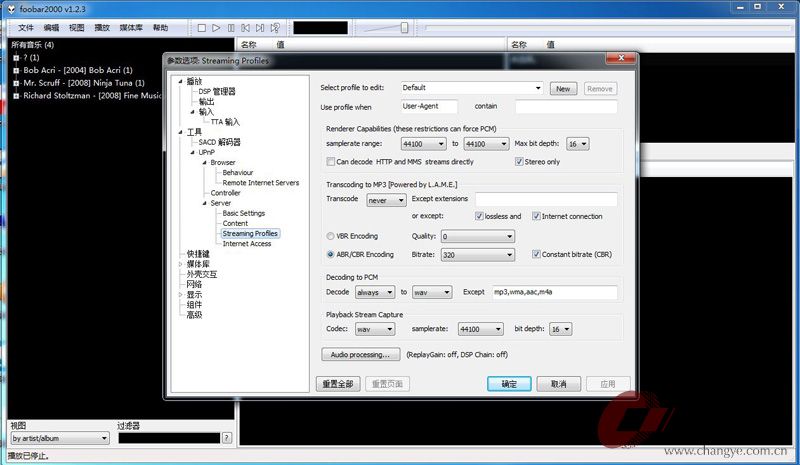Select DSP 管理器 in preferences tree

pos(217,91)
